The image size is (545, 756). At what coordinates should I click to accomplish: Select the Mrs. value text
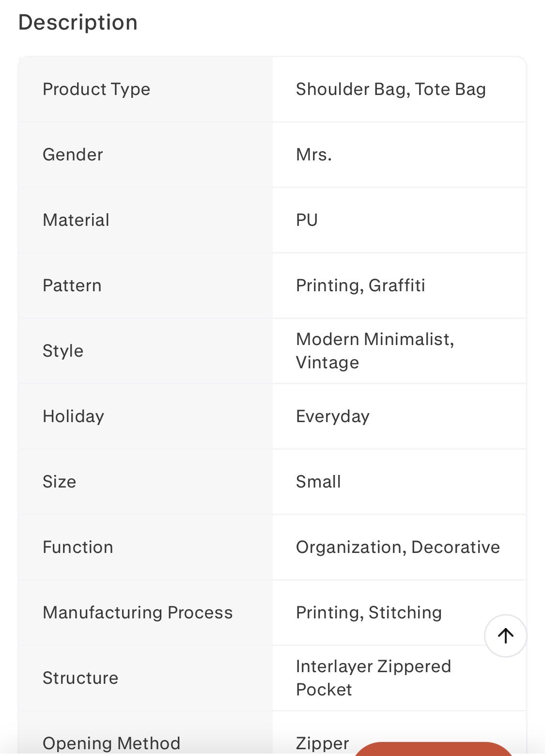(314, 155)
